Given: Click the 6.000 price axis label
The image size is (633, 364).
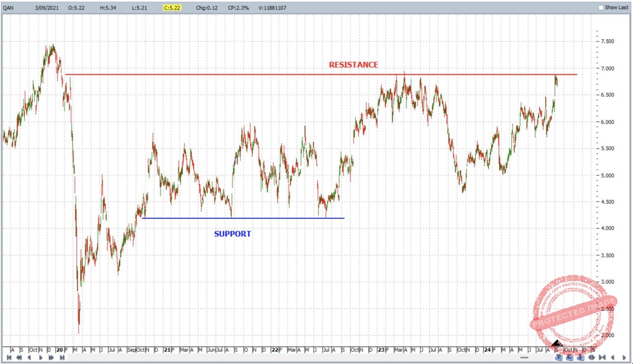Looking at the screenshot, I should pos(607,122).
